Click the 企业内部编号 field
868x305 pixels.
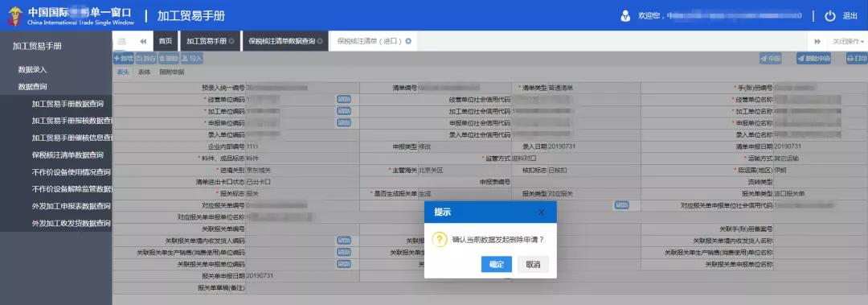pos(302,146)
